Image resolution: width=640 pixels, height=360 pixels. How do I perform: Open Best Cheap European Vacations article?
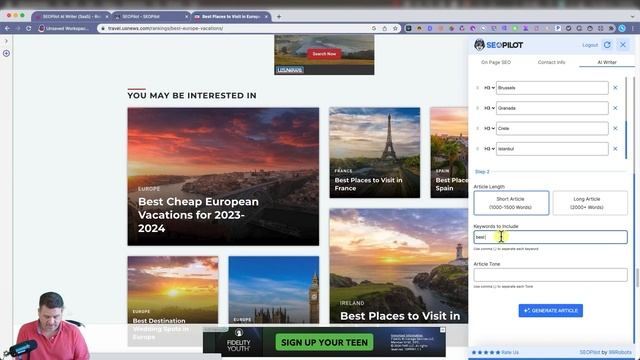click(x=223, y=177)
